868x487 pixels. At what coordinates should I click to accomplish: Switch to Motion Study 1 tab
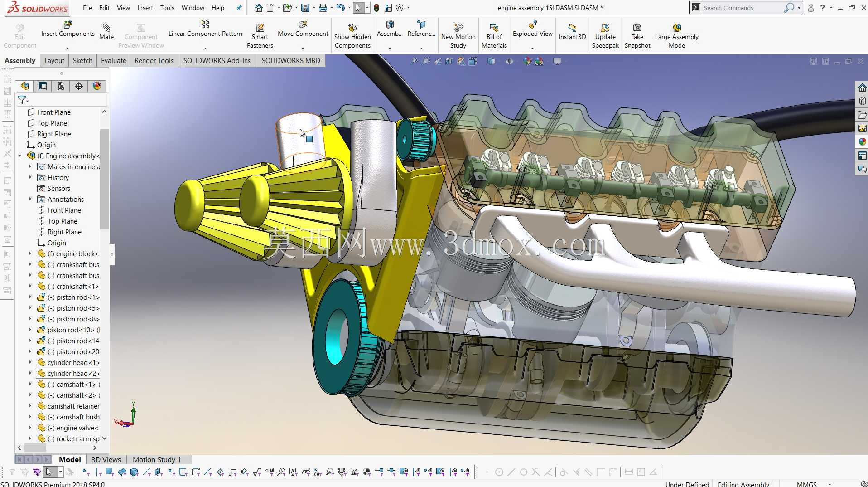(157, 460)
